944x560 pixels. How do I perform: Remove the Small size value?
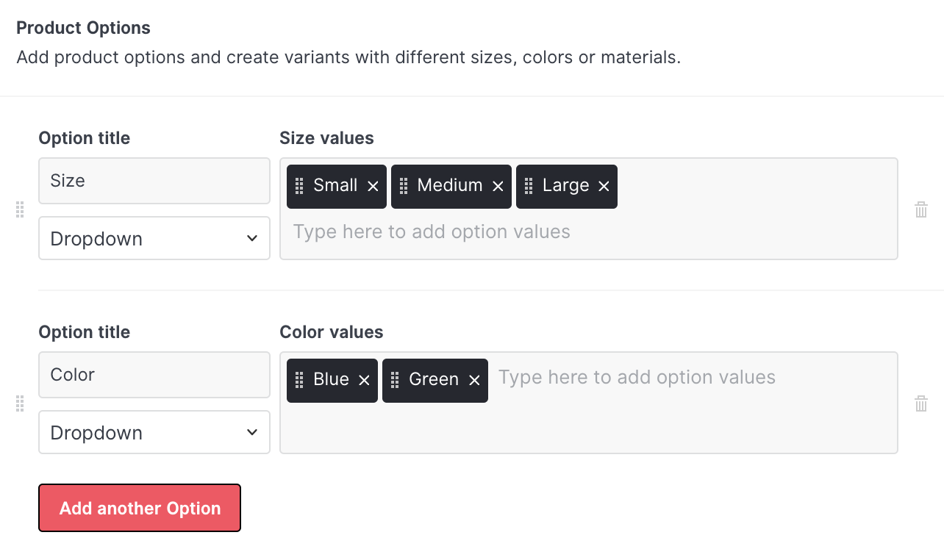point(373,187)
